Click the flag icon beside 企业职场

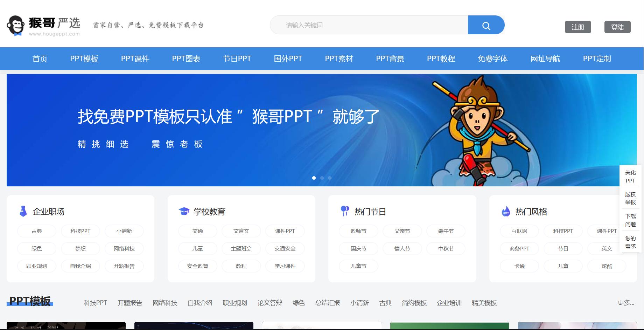tap(23, 211)
